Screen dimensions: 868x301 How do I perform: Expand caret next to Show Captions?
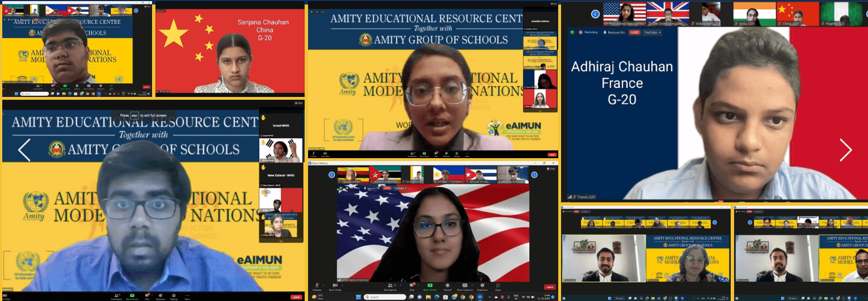click(472, 285)
